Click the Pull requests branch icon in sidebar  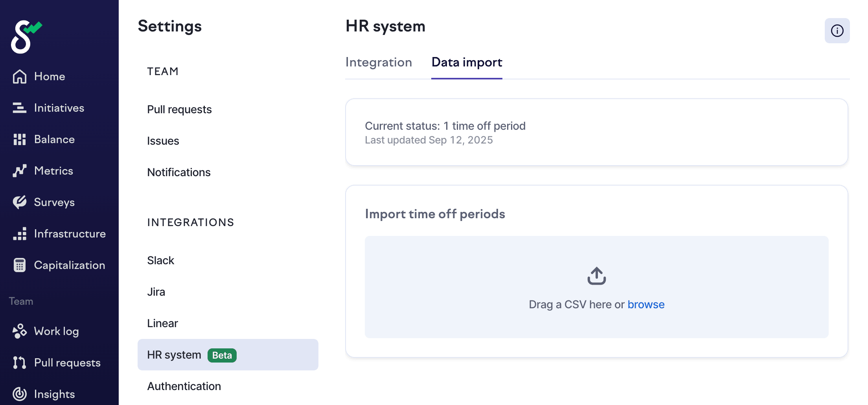pos(20,363)
